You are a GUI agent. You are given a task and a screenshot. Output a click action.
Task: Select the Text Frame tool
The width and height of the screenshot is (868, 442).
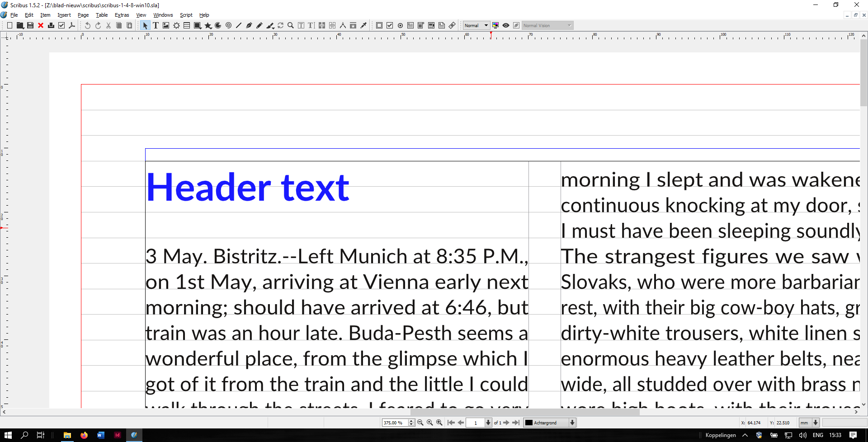tap(156, 26)
